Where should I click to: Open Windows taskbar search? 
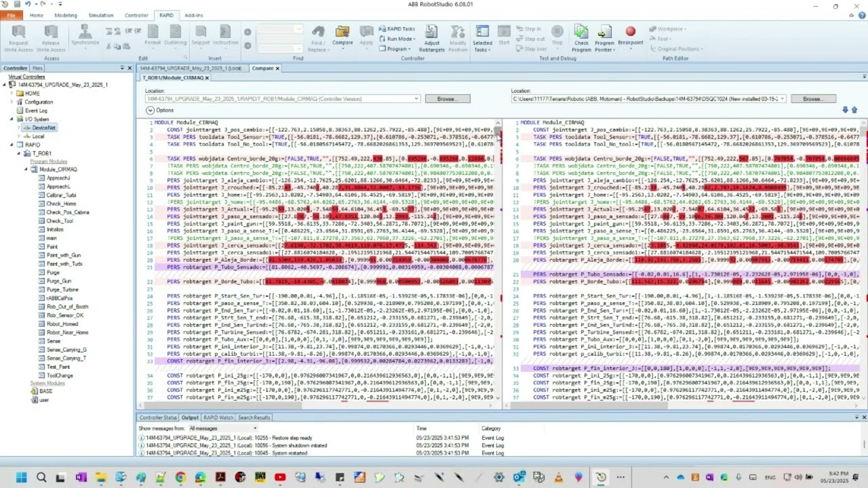pos(41,478)
